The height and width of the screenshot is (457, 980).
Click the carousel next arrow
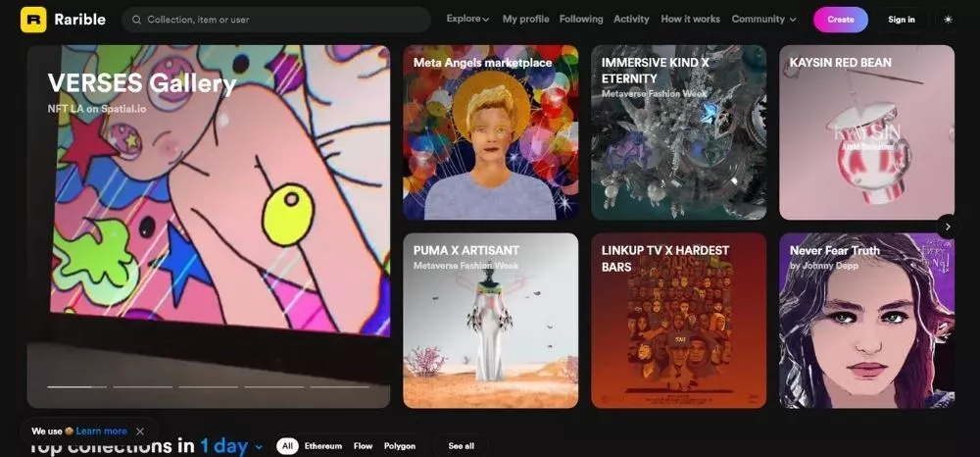click(x=948, y=227)
